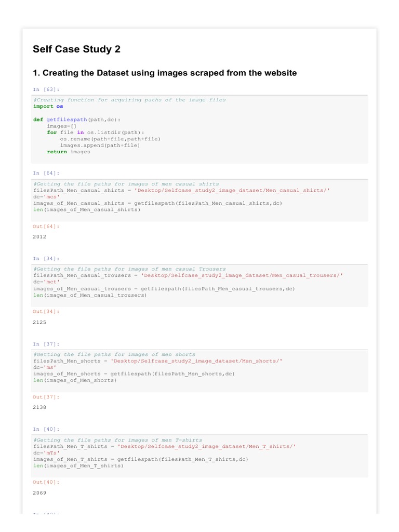Click the Men_T_shirts path string
Viewport: 399px width, 532px height.
pyautogui.click(x=207, y=446)
